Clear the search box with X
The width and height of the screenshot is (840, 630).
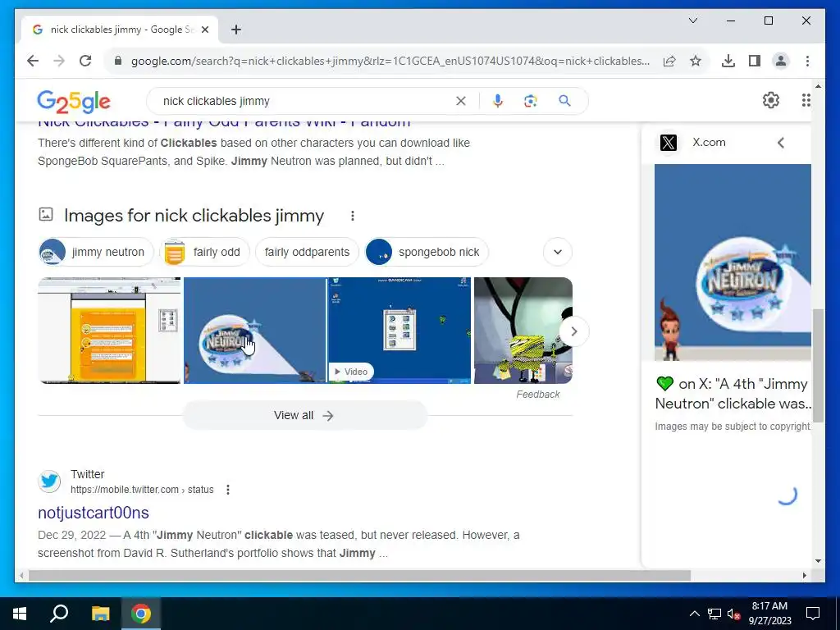pyautogui.click(x=461, y=101)
